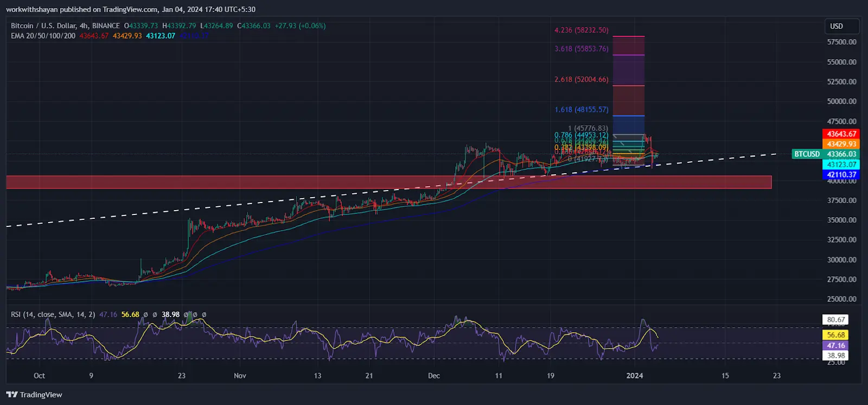Click the 80.67 RSI axis tag
This screenshot has width=868, height=405.
[x=836, y=320]
